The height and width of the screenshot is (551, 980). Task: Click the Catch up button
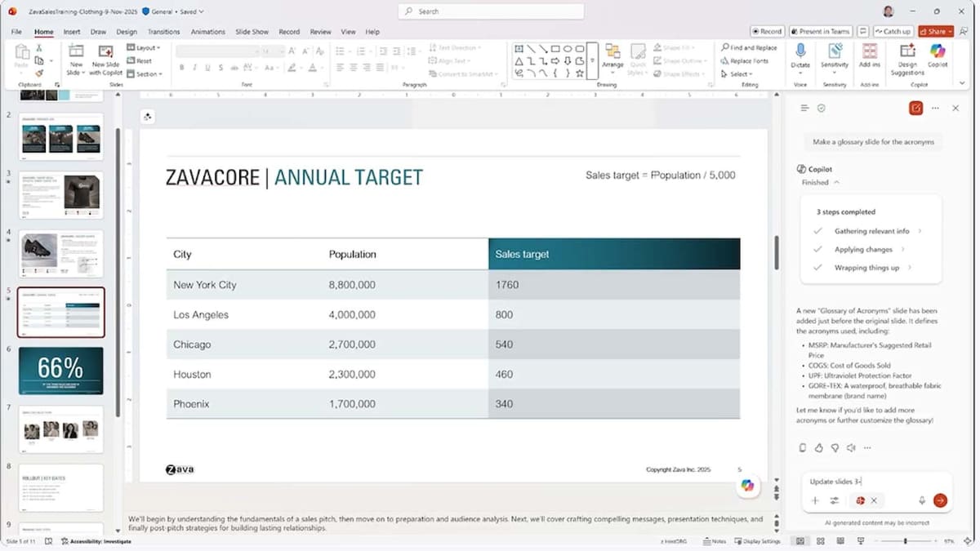893,31
